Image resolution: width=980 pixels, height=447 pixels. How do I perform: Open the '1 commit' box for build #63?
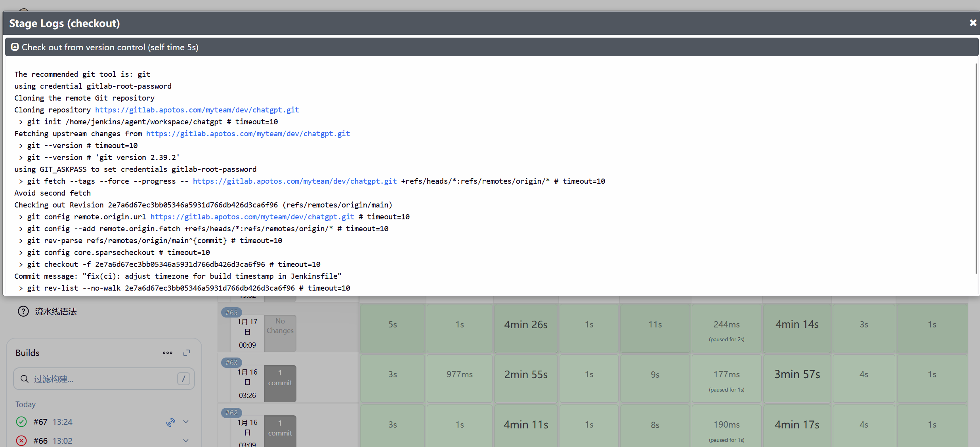coord(280,383)
